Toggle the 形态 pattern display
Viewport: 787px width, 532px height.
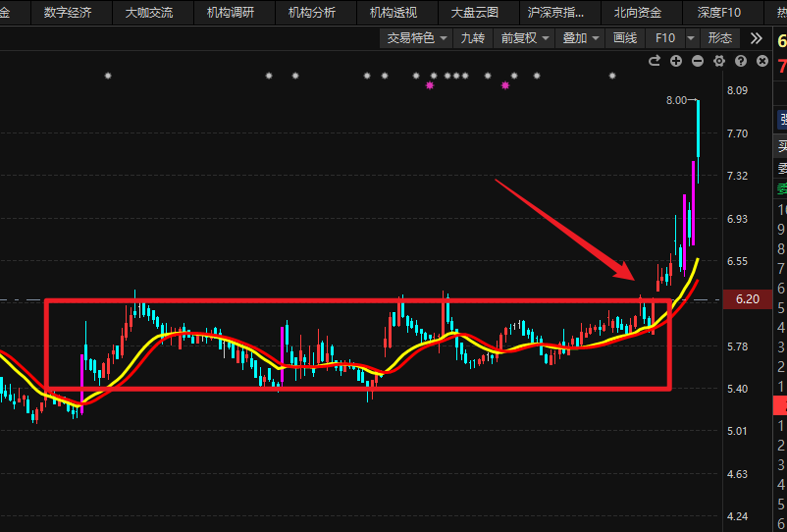point(720,38)
